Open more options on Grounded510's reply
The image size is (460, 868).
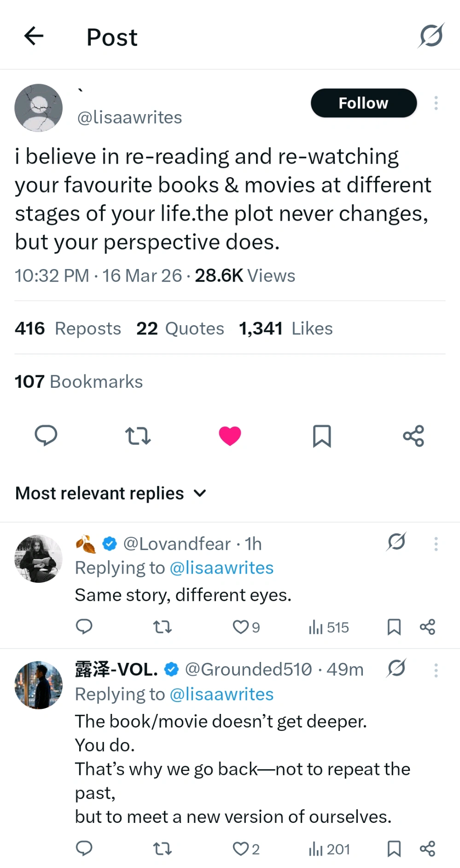(x=436, y=670)
